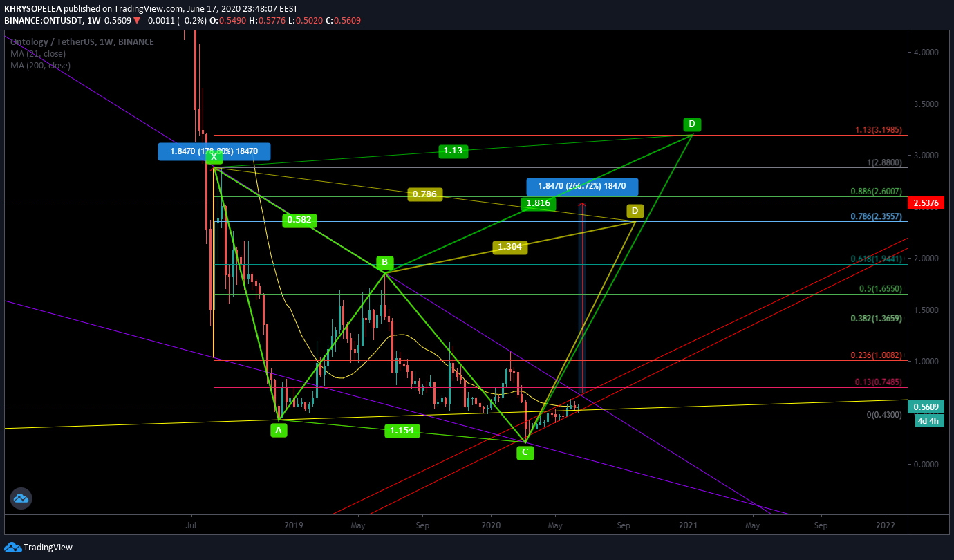Viewport: 954px width, 560px height.
Task: Click the 2022 time axis label
Action: pyautogui.click(x=886, y=525)
